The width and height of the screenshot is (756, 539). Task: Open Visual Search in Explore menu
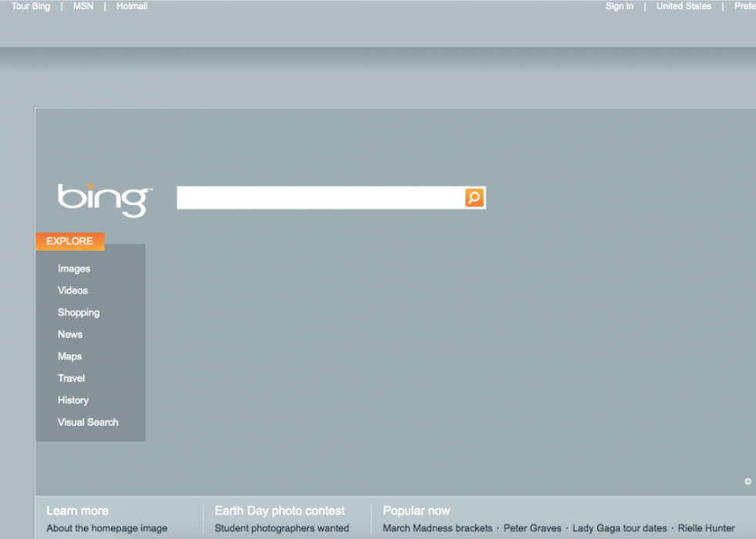point(88,422)
